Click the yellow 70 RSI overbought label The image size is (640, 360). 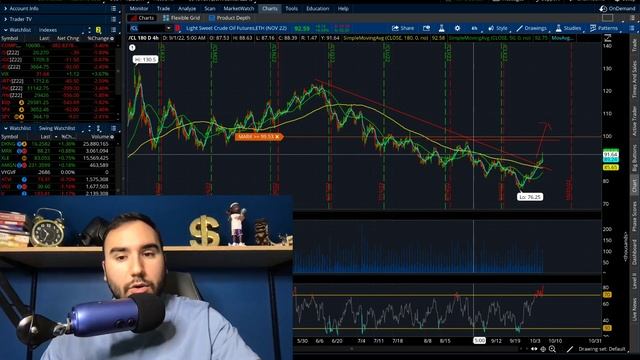pos(607,295)
